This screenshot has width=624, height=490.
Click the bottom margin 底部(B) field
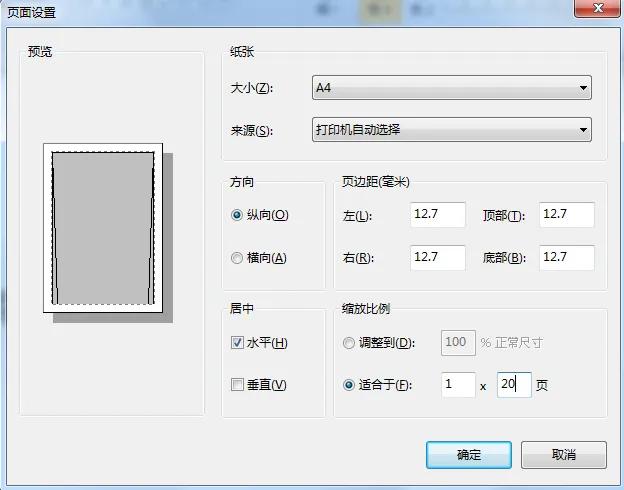click(567, 258)
